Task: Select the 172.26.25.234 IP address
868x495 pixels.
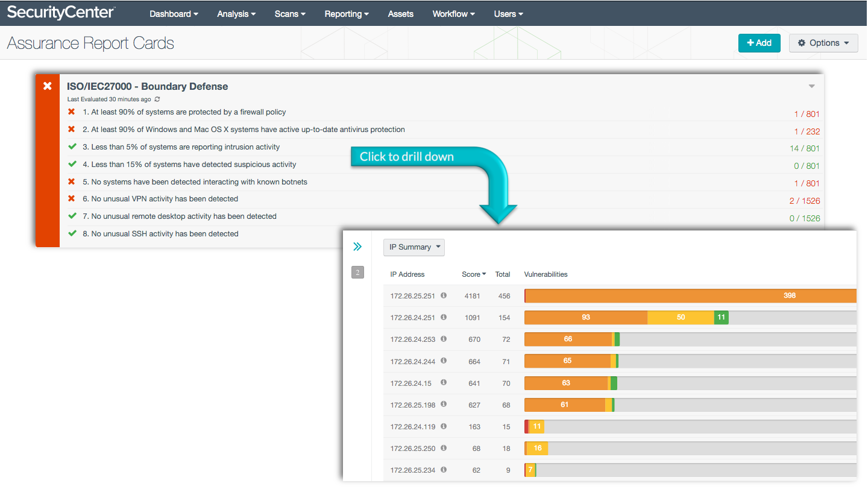Action: (413, 470)
